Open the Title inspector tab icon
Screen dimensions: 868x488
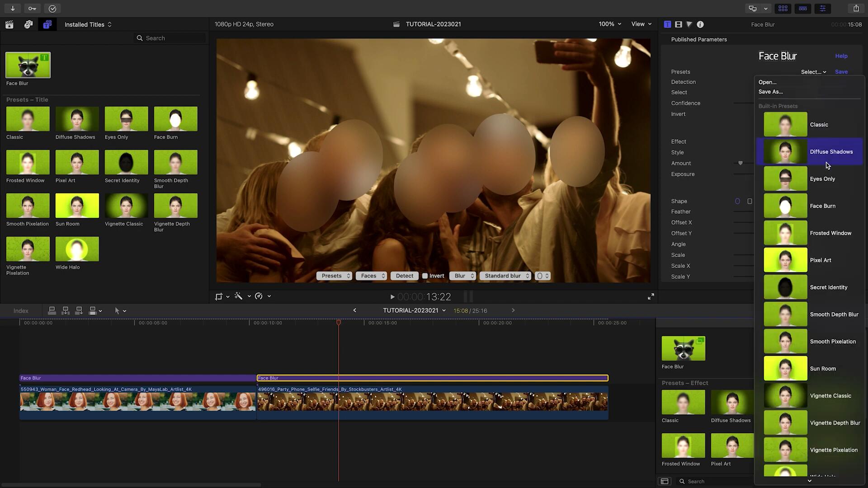pos(667,24)
